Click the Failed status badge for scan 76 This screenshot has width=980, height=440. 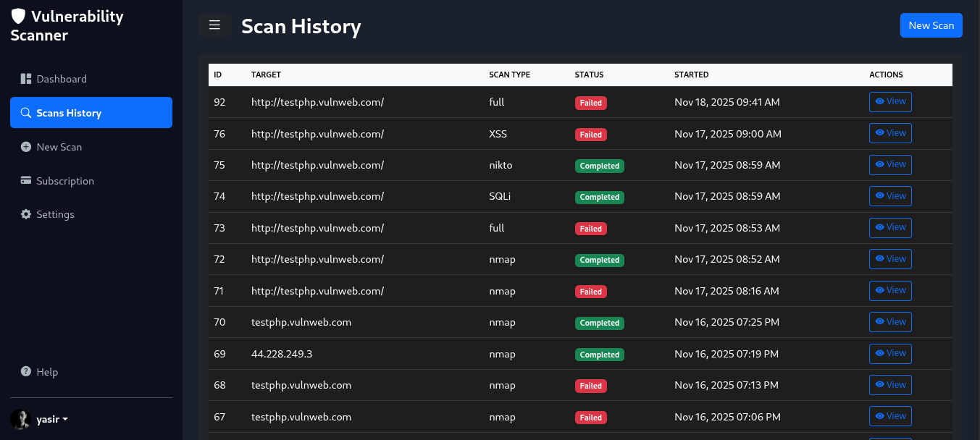pos(591,134)
